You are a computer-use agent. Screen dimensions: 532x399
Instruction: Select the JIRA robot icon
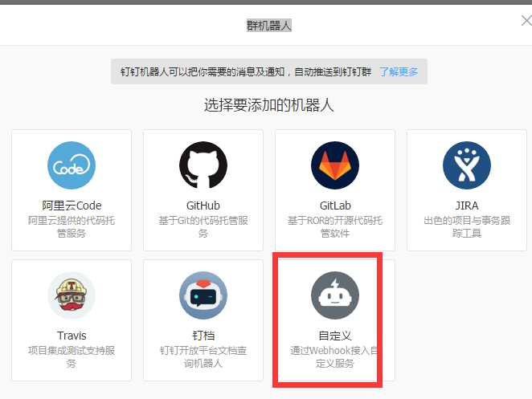[467, 165]
